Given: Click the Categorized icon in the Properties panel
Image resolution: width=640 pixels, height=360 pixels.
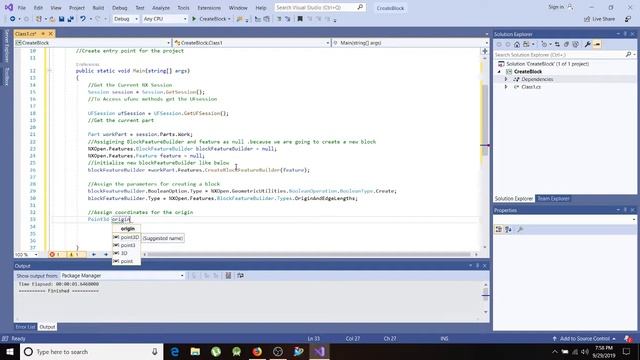Looking at the screenshot, I should [499, 229].
